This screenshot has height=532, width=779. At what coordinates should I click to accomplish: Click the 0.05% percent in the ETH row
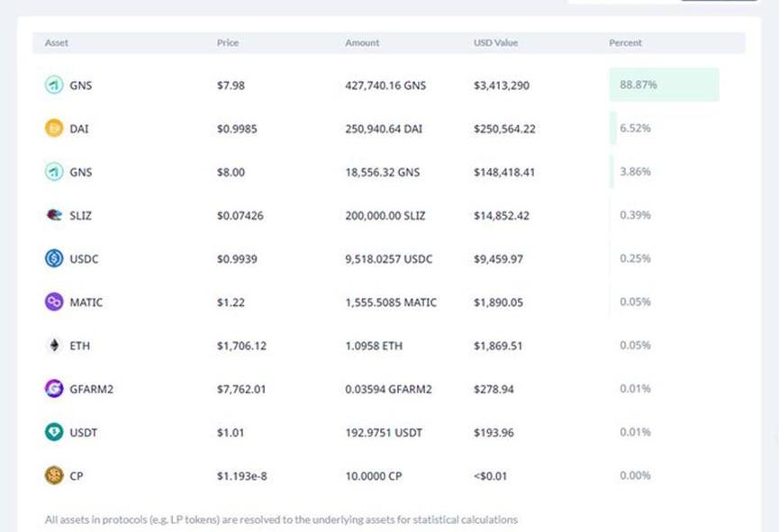click(x=636, y=346)
